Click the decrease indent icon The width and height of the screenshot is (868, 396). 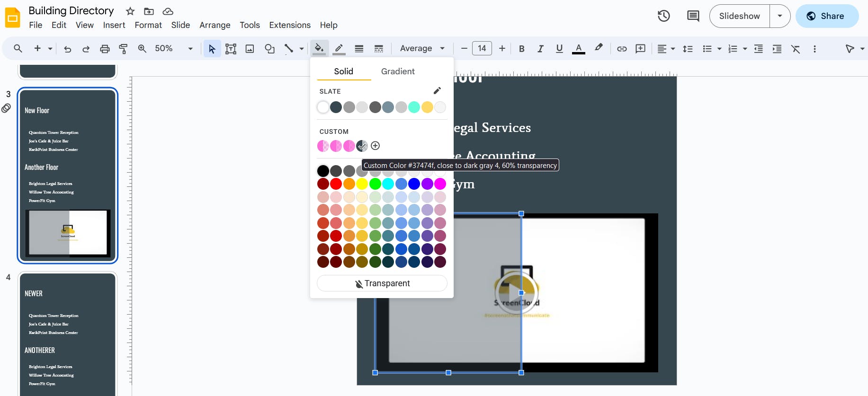pos(758,49)
